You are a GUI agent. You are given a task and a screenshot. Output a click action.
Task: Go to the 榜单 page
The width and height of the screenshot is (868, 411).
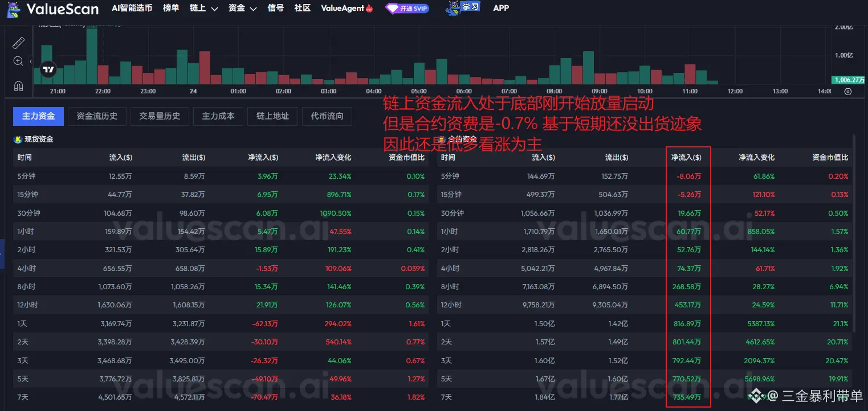[x=171, y=8]
